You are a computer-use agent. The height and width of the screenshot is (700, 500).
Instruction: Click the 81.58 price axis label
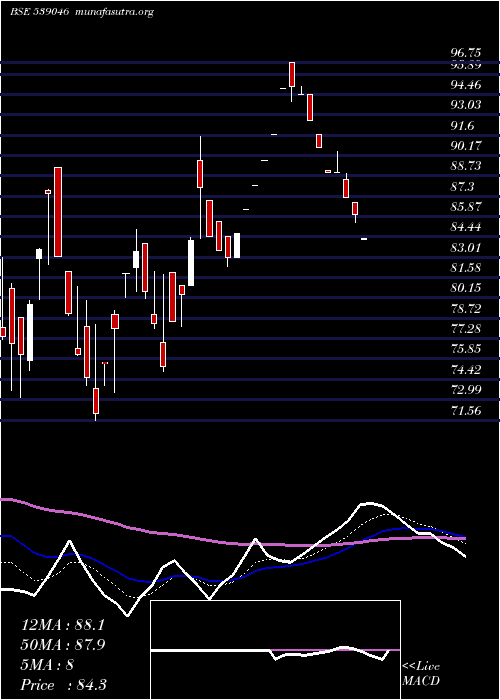(x=466, y=268)
